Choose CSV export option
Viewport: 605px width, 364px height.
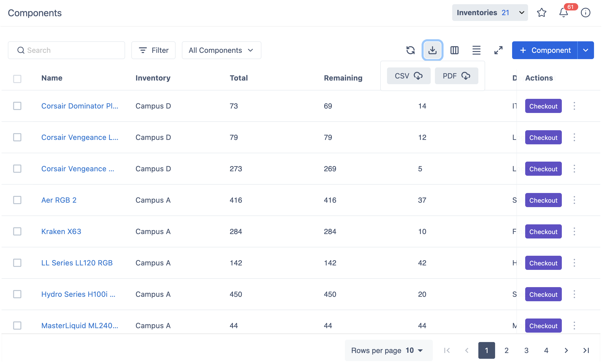tap(408, 76)
